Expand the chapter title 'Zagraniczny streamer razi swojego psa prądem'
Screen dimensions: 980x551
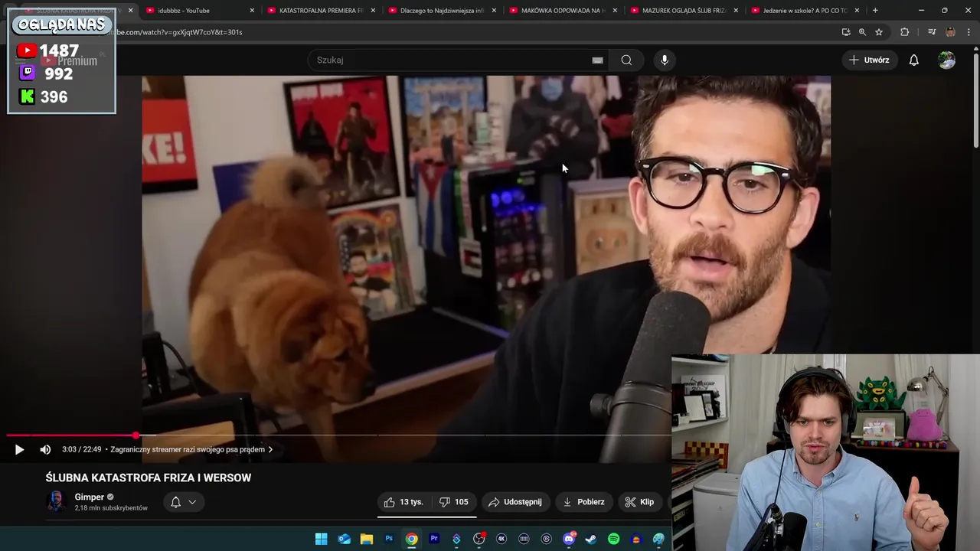[x=191, y=449]
